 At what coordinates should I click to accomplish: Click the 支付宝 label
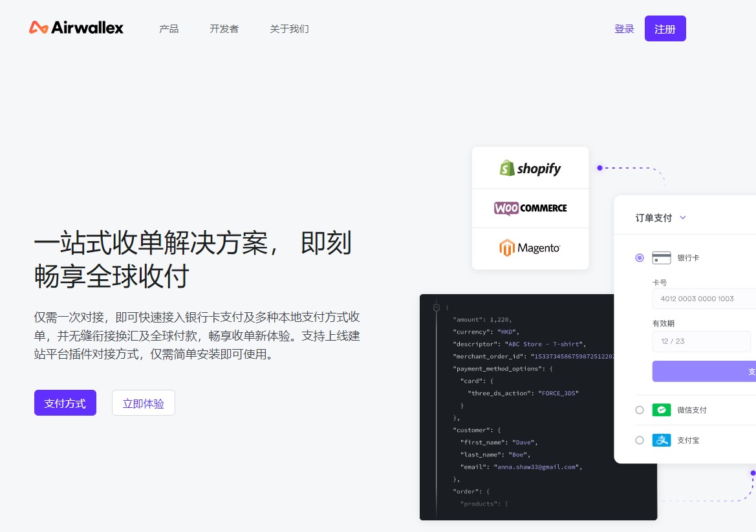click(688, 440)
